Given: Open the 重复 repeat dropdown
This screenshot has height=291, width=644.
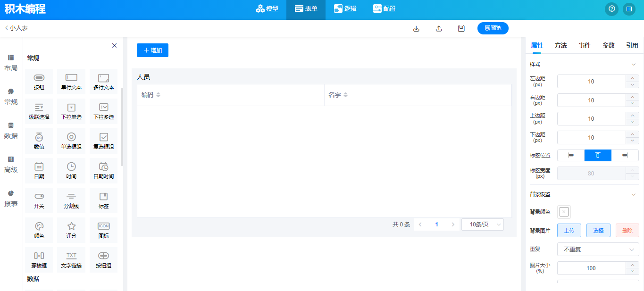Looking at the screenshot, I should (598, 249).
